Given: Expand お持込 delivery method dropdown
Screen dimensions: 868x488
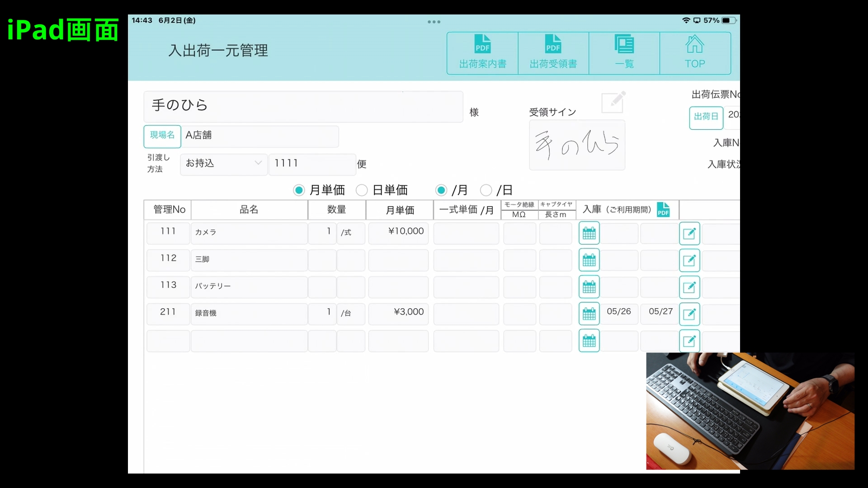Looking at the screenshot, I should coord(224,164).
